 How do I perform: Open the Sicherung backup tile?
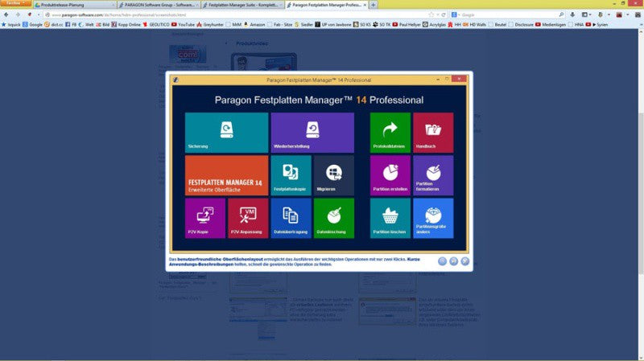coord(226,133)
